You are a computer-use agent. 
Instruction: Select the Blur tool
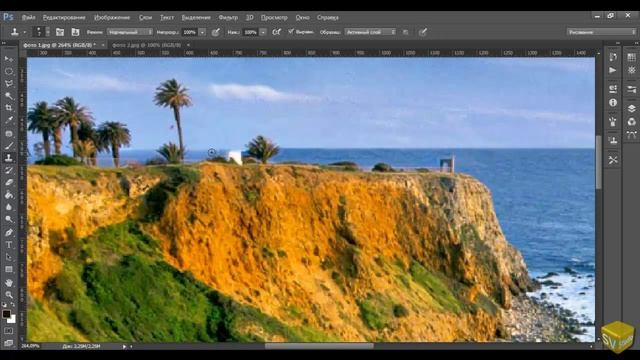[9, 207]
